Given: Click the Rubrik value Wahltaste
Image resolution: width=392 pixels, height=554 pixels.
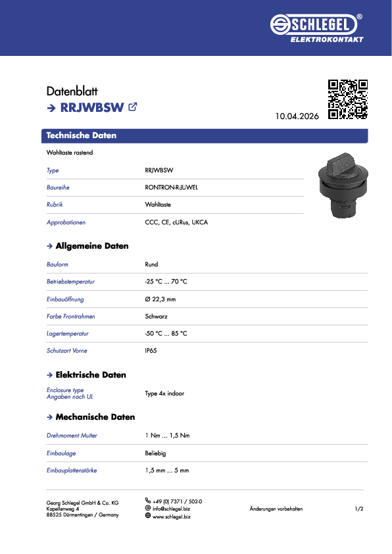Looking at the screenshot, I should [158, 205].
